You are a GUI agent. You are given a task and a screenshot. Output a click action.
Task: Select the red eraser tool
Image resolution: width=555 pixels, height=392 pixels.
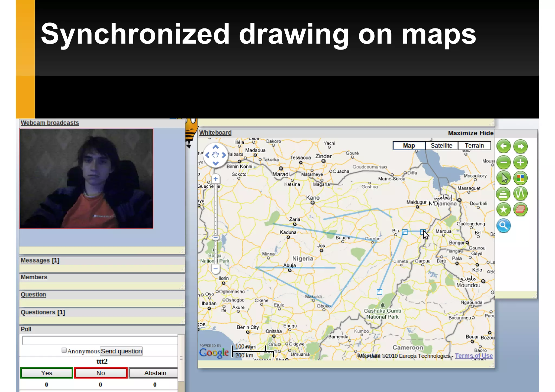pyautogui.click(x=520, y=209)
